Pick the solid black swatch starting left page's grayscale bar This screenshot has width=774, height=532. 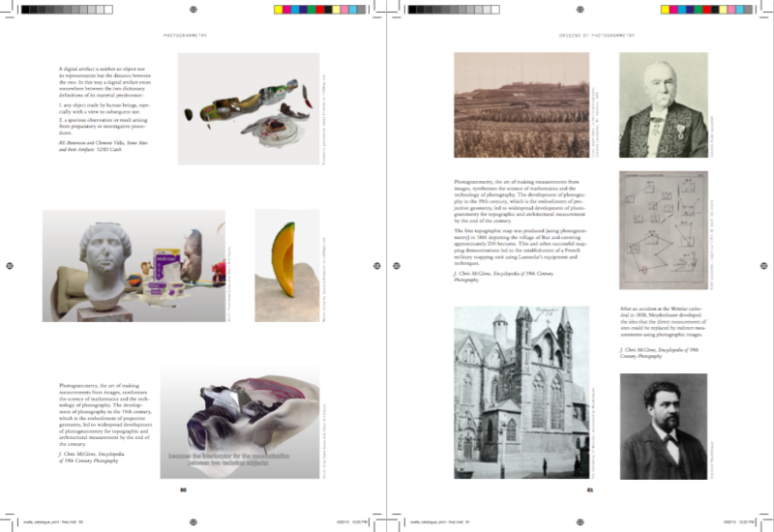point(25,10)
